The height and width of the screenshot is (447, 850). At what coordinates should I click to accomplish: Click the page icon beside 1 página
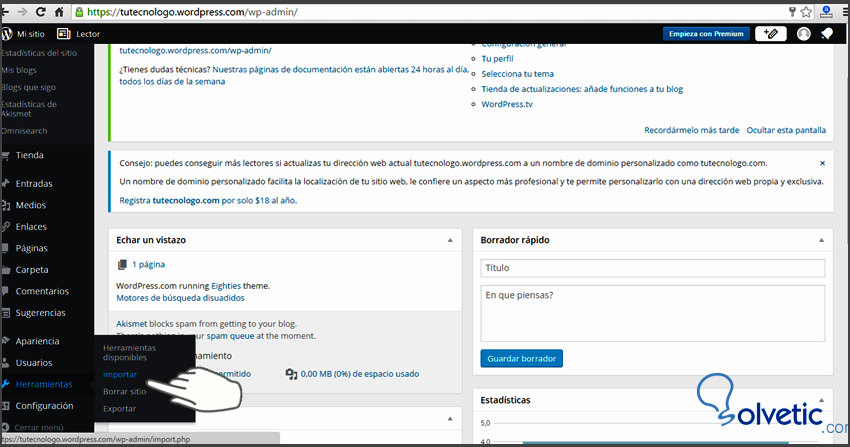pos(122,264)
